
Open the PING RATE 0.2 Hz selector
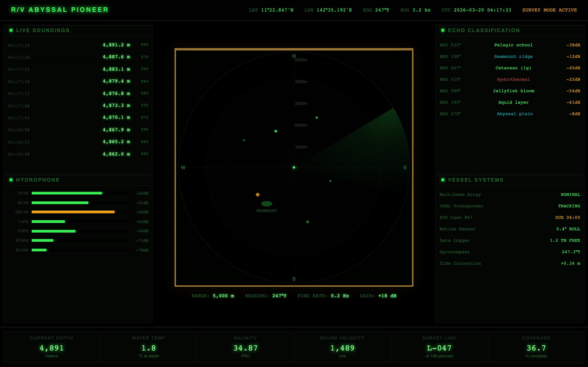click(x=323, y=296)
